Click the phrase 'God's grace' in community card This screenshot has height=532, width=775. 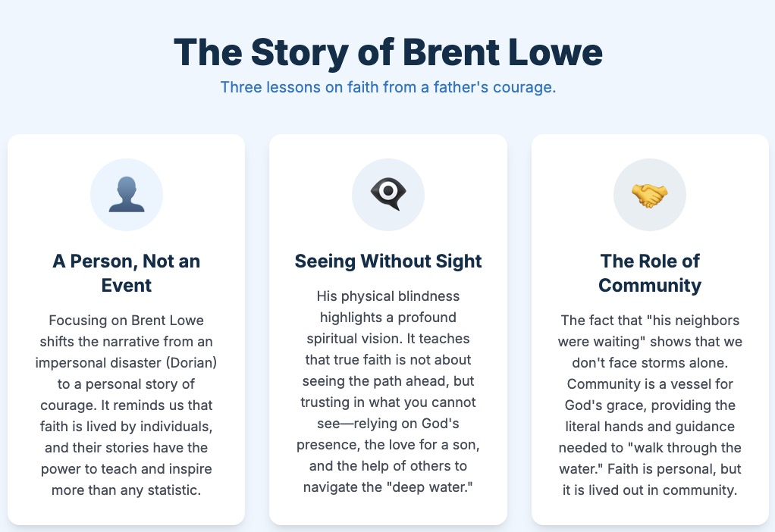[601, 405]
